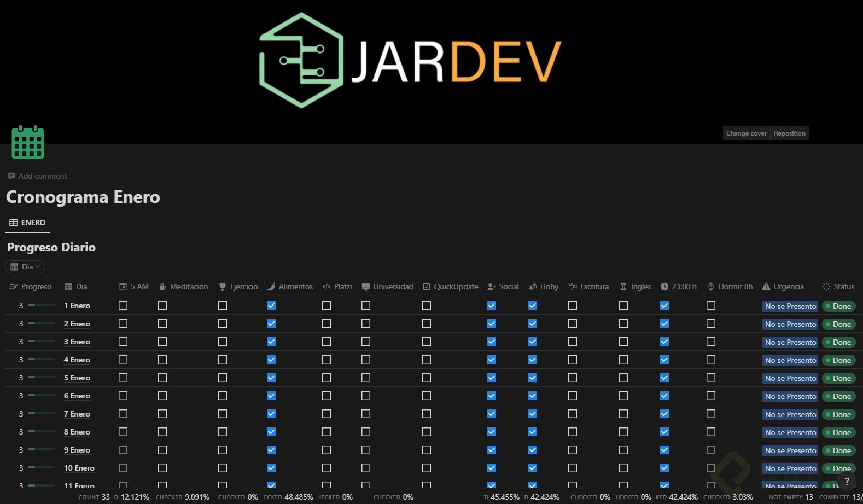This screenshot has height=504, width=863.
Task: Click the green calendar page icon
Action: tap(28, 142)
